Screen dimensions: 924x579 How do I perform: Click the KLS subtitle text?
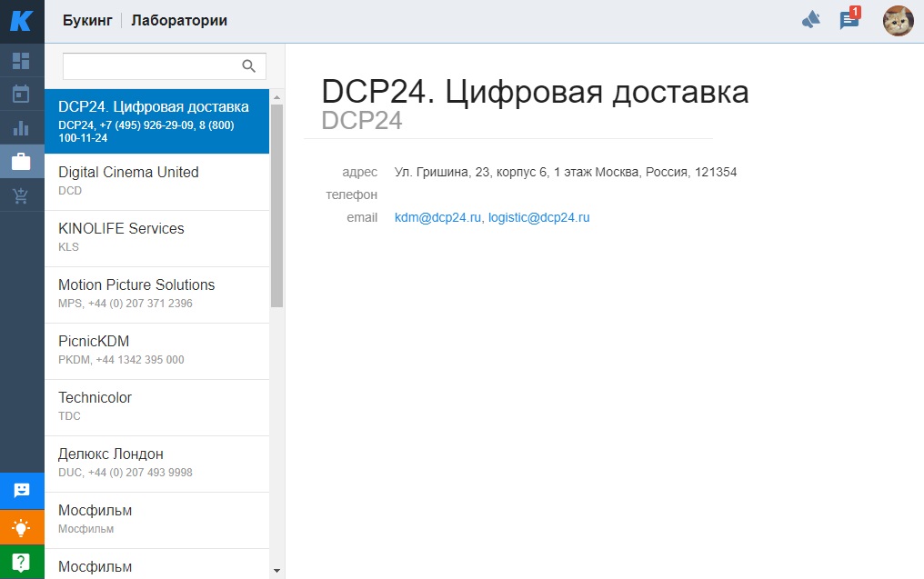(68, 247)
